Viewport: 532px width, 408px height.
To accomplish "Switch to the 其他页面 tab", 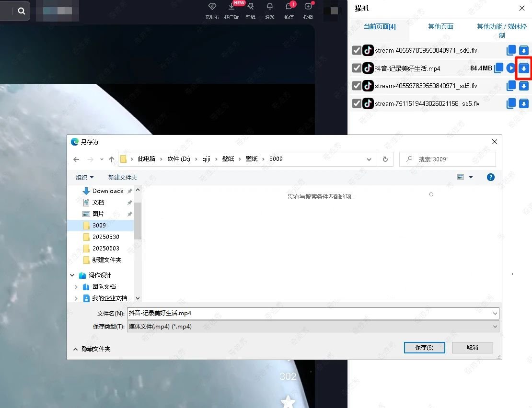I will (440, 27).
